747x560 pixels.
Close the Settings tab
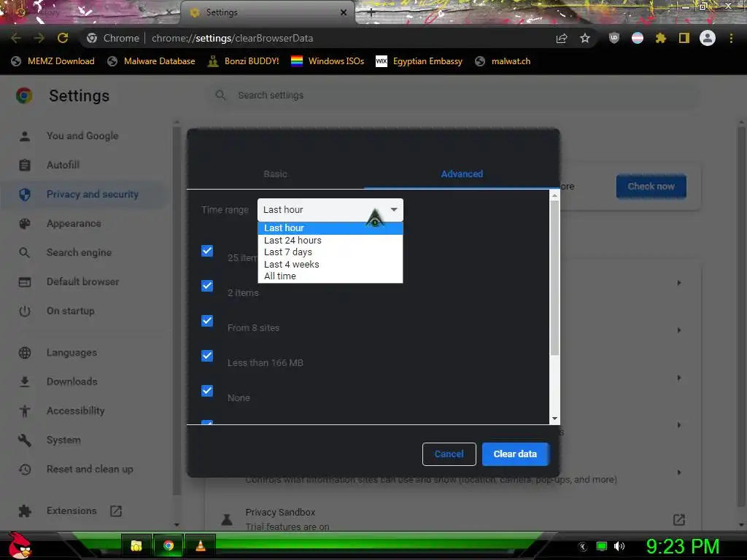pos(344,12)
